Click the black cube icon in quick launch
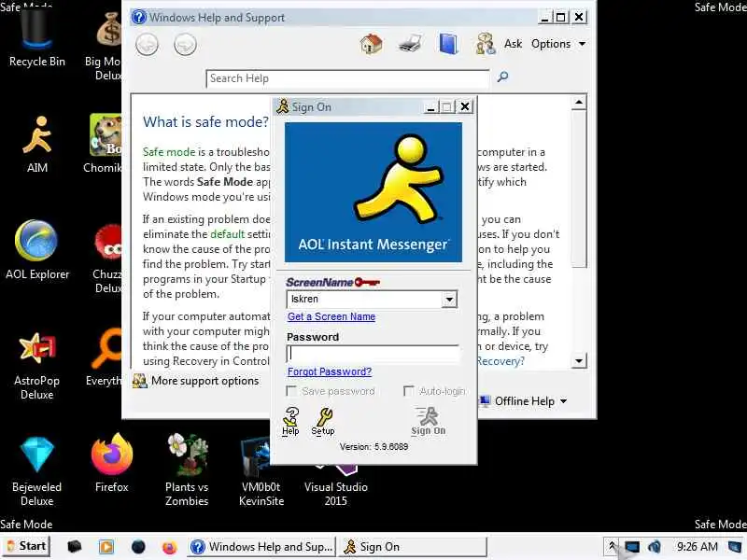Image resolution: width=747 pixels, height=560 pixels. 75,547
